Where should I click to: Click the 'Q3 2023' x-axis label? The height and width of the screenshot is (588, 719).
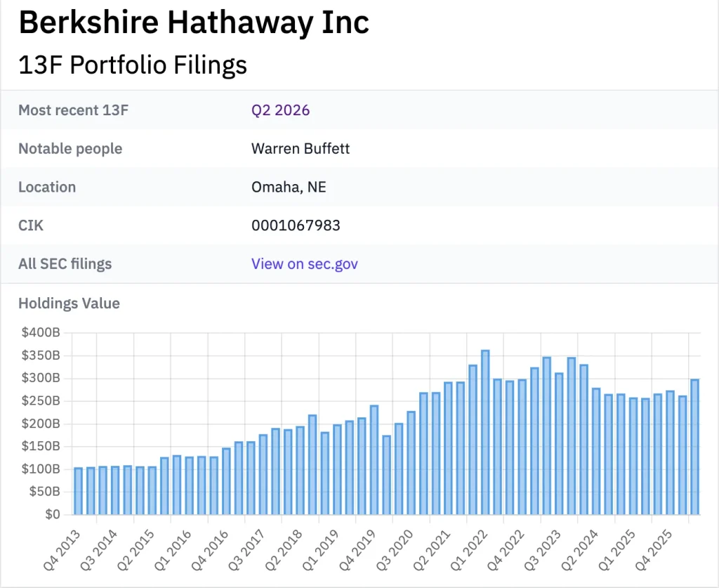coord(543,550)
